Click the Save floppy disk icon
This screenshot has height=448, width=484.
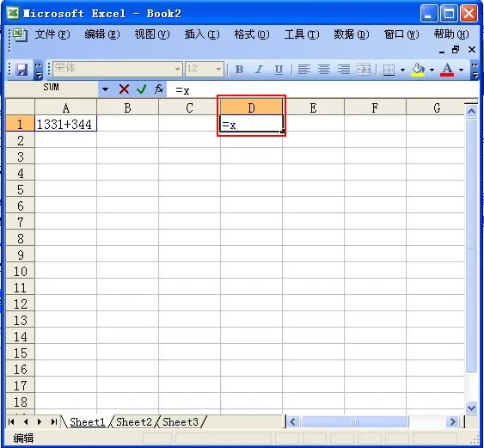click(x=21, y=70)
